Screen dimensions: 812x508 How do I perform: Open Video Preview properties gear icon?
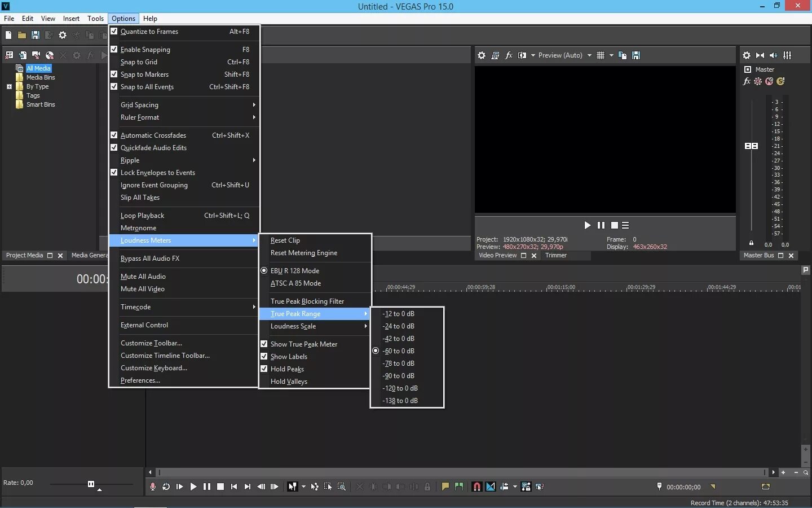click(482, 55)
